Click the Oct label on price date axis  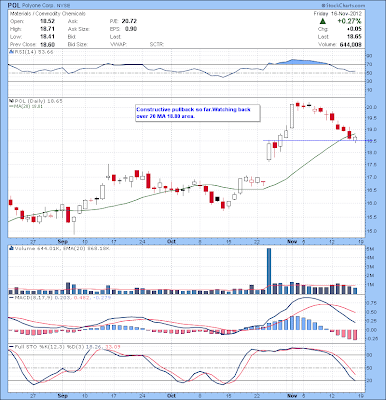click(171, 241)
